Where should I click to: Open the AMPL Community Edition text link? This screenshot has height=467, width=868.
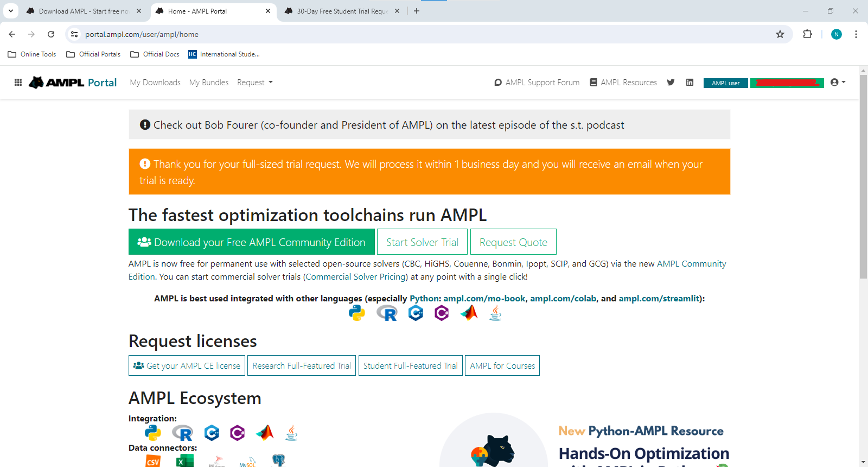(692, 264)
